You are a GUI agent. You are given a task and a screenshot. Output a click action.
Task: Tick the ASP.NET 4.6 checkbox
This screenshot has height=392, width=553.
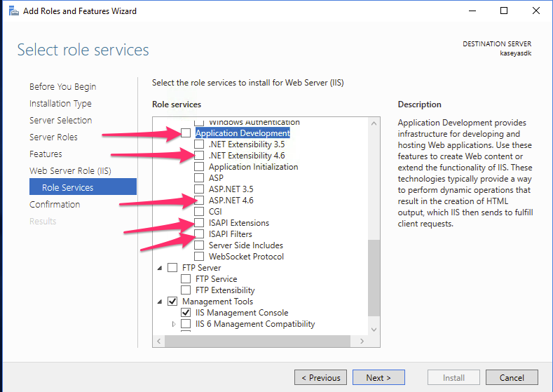(199, 200)
